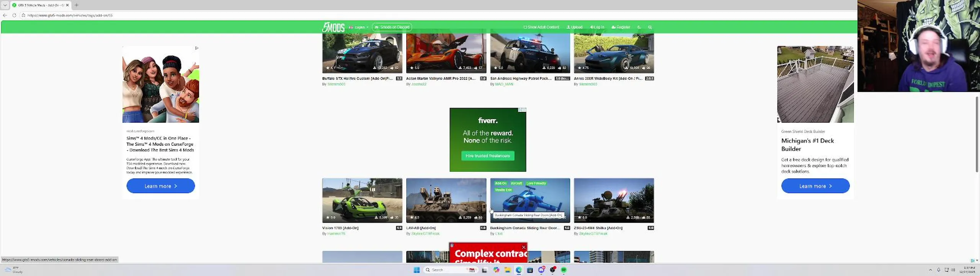Toggle dark mode moon icon

[x=639, y=27]
